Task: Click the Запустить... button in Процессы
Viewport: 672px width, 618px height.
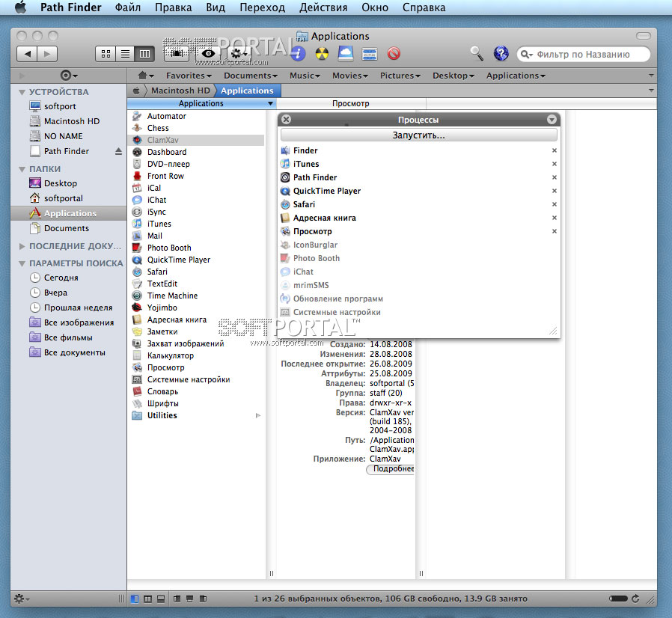Action: coord(419,135)
